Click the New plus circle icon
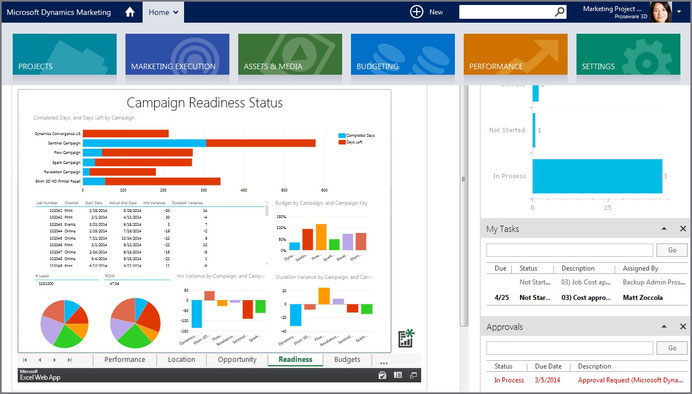Screen dimensions: 692x394 416,12
